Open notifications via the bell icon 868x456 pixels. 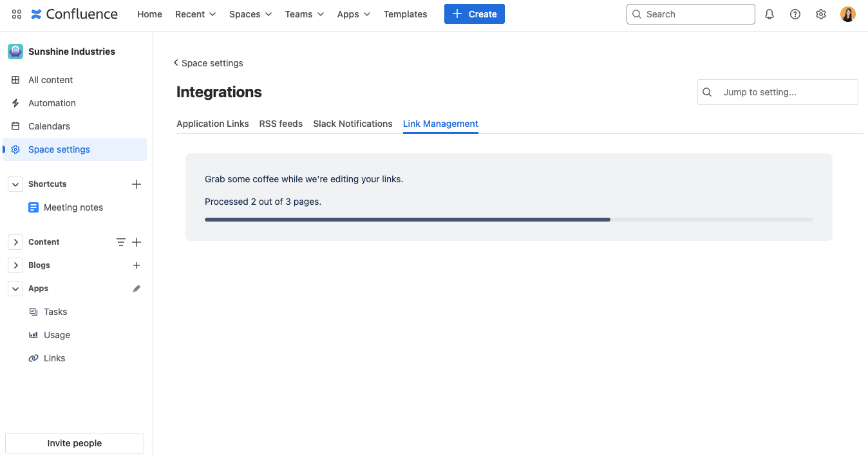point(769,14)
